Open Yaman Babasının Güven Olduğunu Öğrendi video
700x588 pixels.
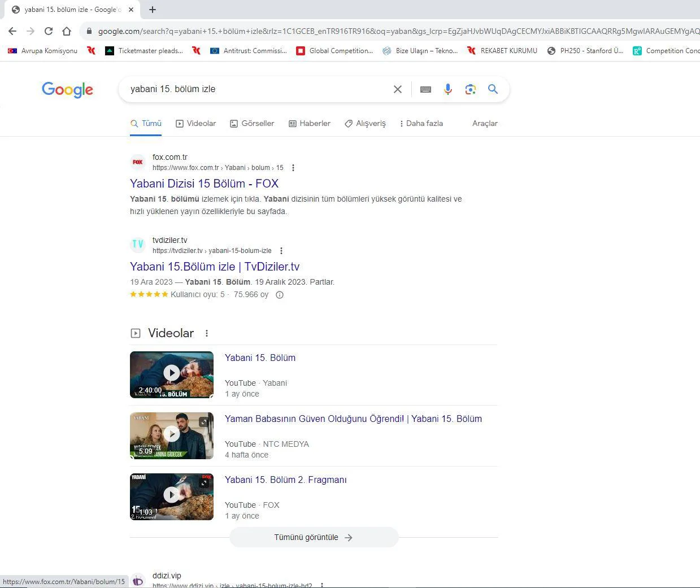(x=353, y=419)
